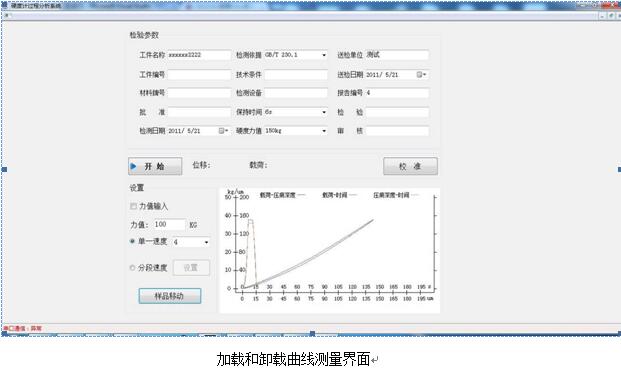Click the 载荷-压痕深度 legend entry

click(x=282, y=195)
